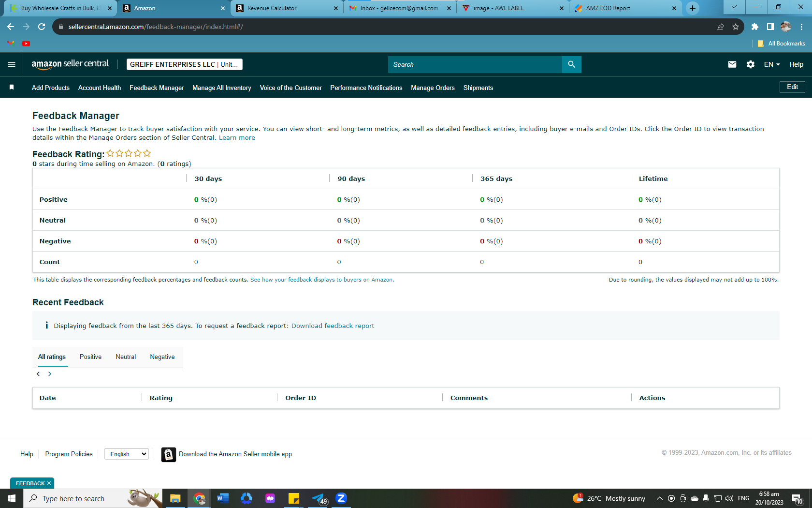Screen dimensions: 812x508
Task: Click the search magnifier button
Action: pyautogui.click(x=571, y=64)
